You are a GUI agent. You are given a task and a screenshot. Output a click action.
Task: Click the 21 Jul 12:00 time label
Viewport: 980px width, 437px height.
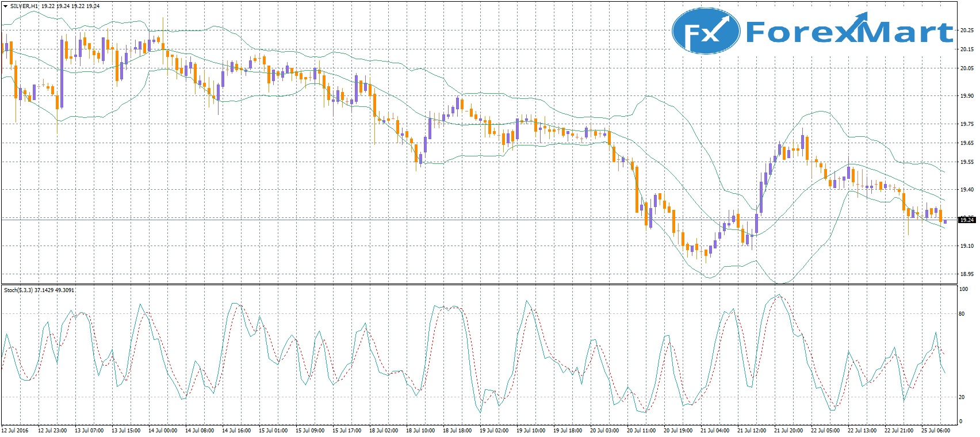point(752,430)
